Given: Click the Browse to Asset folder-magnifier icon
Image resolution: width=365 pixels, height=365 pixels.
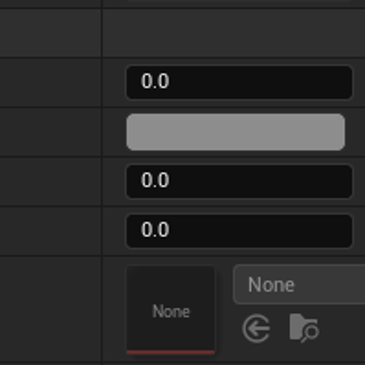Looking at the screenshot, I should coord(304,328).
